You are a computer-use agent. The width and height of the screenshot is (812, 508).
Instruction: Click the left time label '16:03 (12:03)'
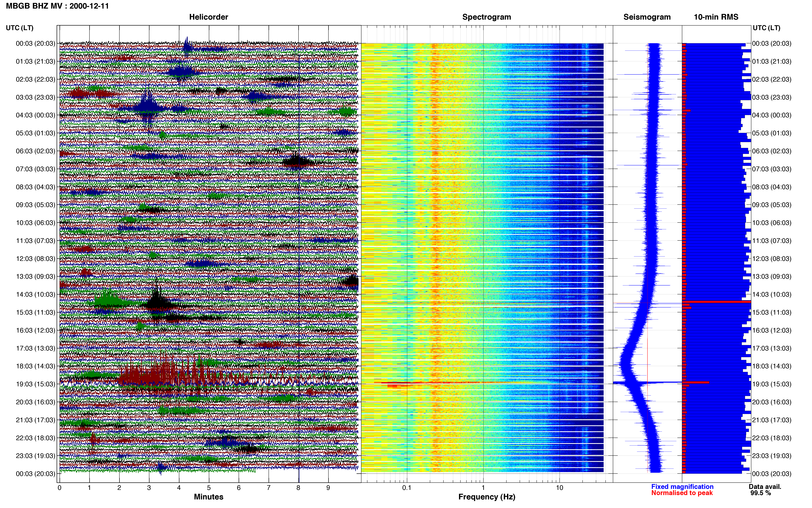tap(35, 330)
